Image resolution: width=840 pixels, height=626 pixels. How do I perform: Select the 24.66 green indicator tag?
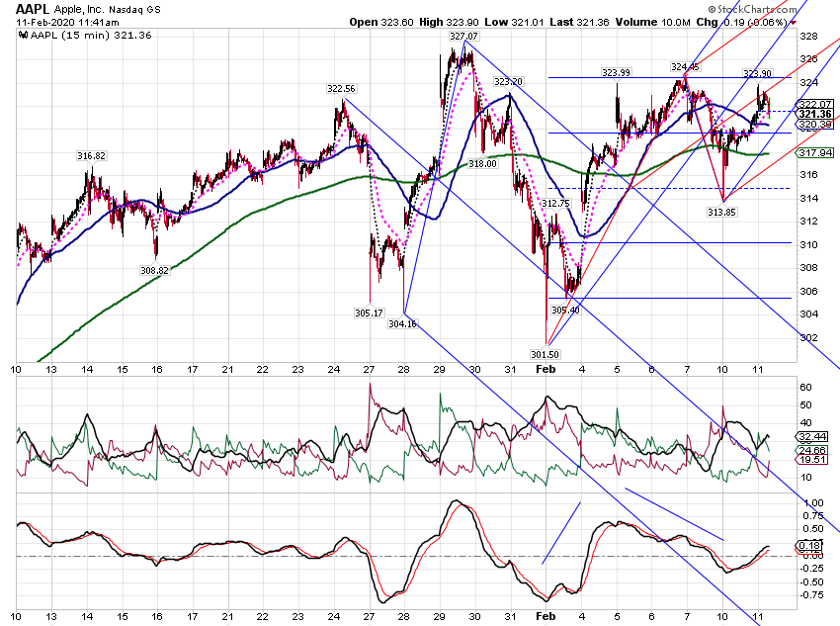click(812, 450)
